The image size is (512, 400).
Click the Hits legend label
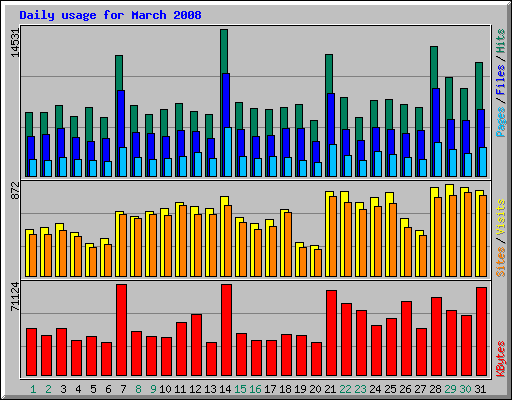(x=501, y=41)
